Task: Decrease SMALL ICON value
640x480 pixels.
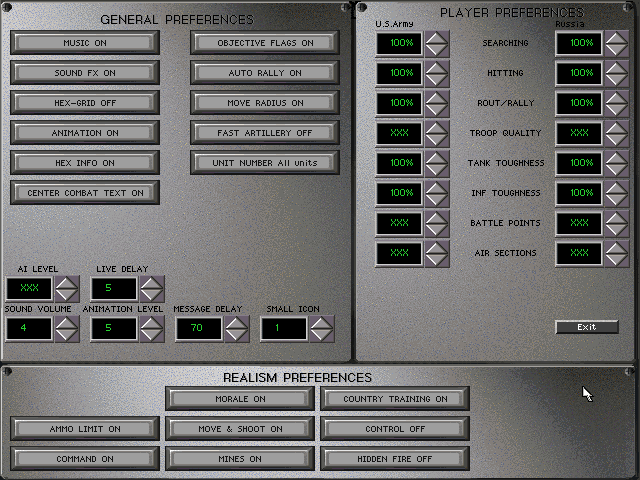Action: [322, 335]
